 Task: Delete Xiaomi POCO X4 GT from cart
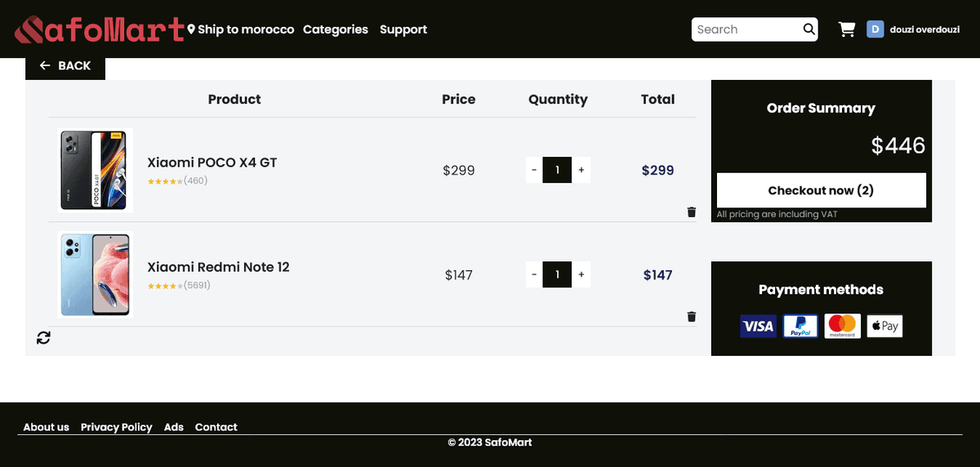[692, 212]
